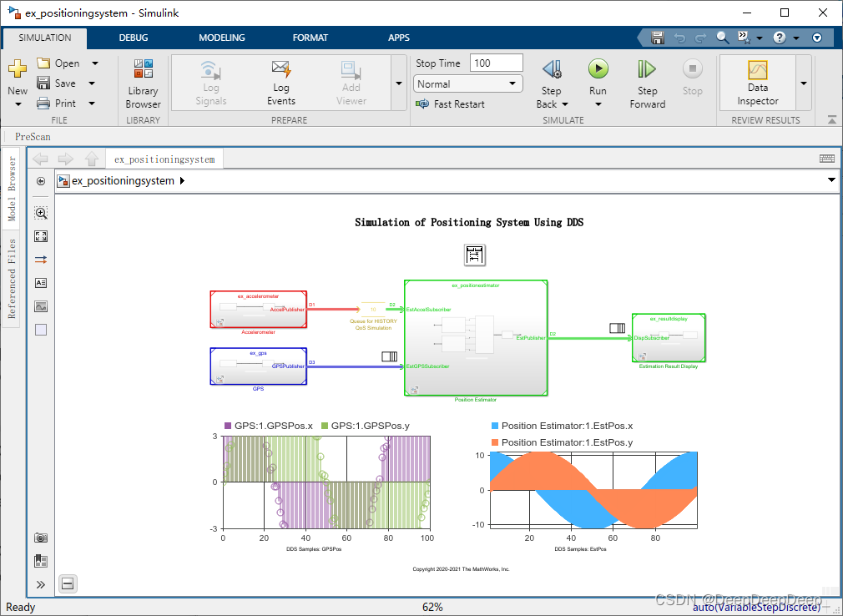Click the PreScan toolbar entry
843x616 pixels.
(x=33, y=137)
